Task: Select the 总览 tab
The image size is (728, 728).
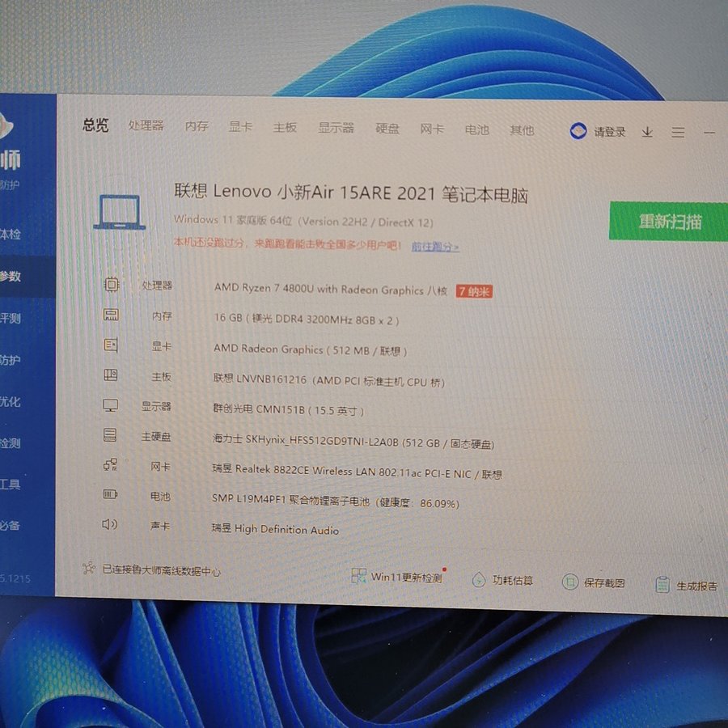Action: coord(95,125)
